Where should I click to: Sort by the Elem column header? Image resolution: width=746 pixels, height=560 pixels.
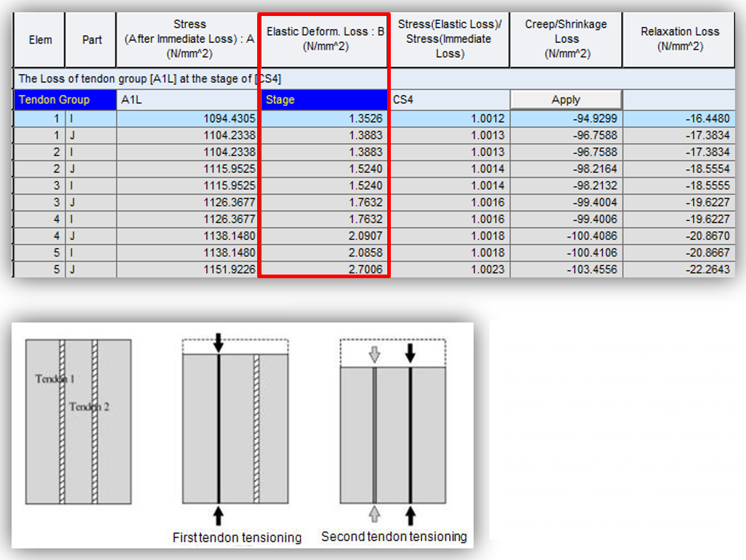(39, 39)
